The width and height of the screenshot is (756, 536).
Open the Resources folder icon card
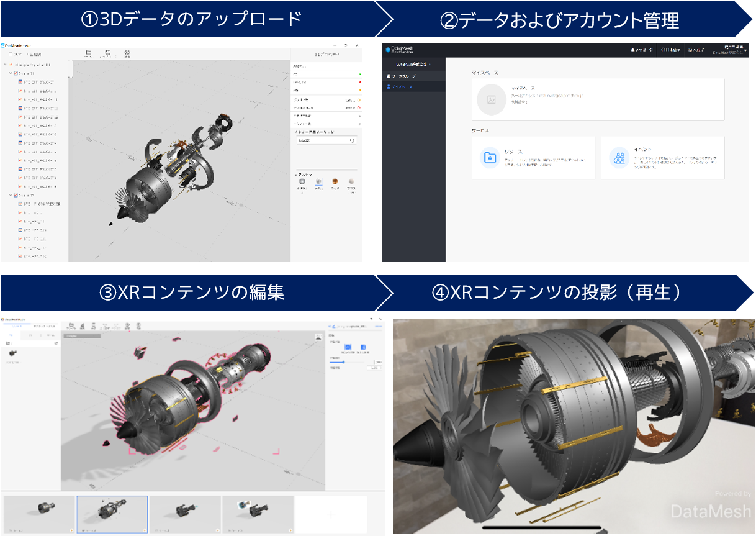[490, 158]
